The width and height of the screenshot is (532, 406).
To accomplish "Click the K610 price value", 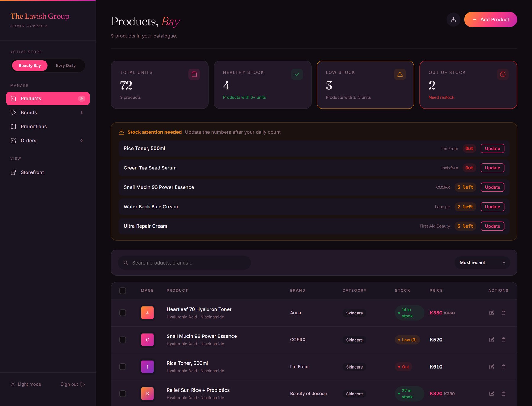I will [x=436, y=367].
